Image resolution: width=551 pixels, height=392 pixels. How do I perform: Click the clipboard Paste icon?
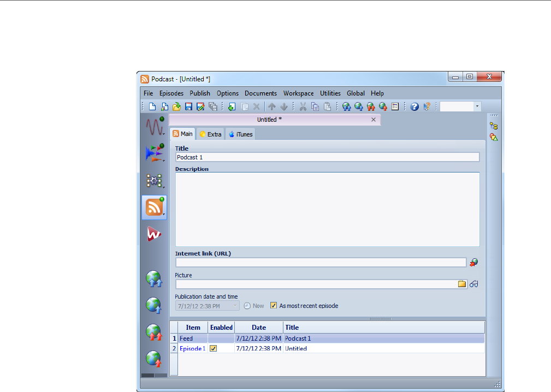(327, 106)
